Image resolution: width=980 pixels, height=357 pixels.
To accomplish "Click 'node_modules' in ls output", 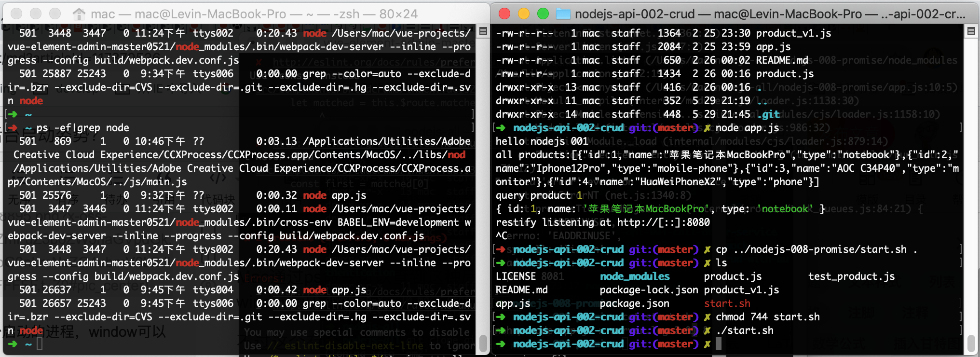I will click(635, 276).
